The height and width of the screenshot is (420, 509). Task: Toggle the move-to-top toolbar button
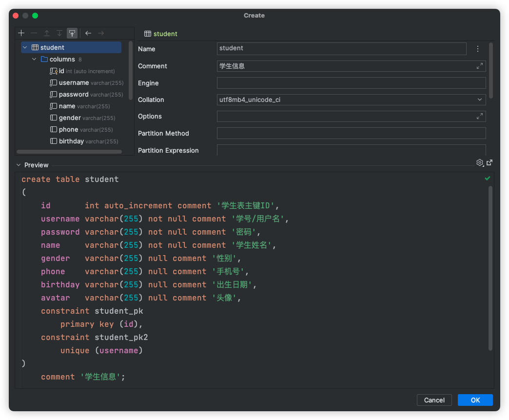72,33
